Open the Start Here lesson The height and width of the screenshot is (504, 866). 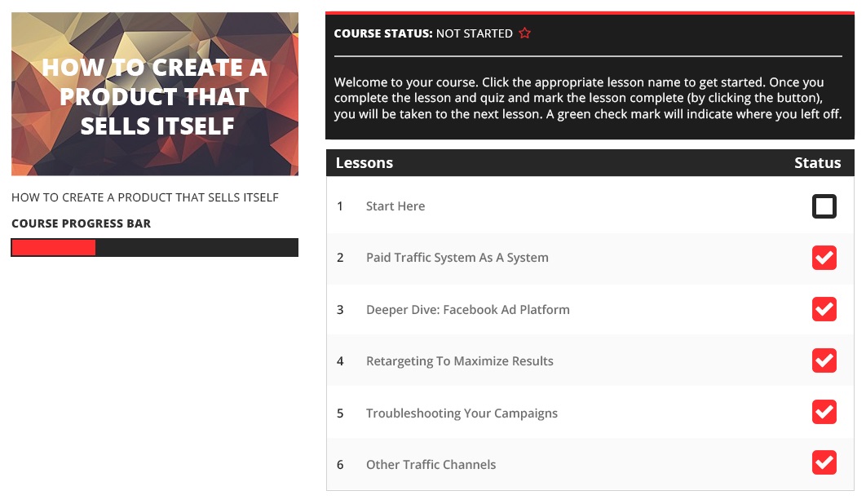(395, 206)
